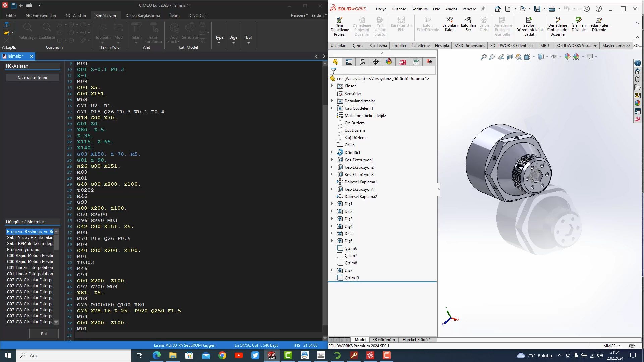
Task: Open the Mastercam manager tab
Action: (x=402, y=62)
